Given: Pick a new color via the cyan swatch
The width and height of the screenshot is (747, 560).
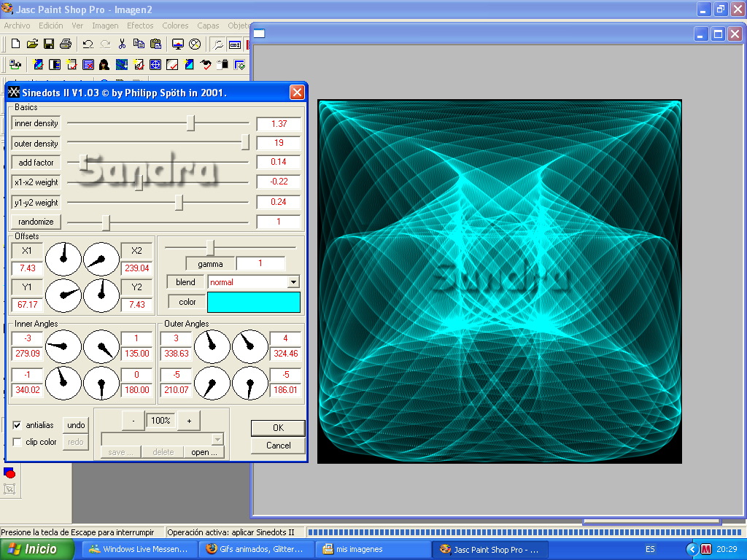Looking at the screenshot, I should tap(254, 302).
